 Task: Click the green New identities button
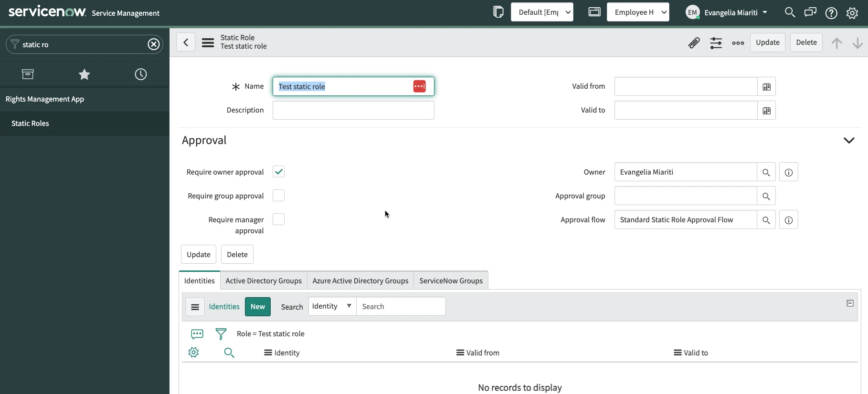coord(257,307)
